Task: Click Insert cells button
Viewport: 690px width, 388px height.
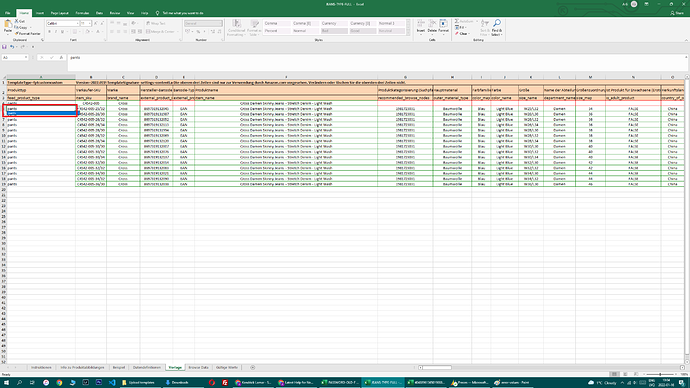Action: pyautogui.click(x=421, y=26)
